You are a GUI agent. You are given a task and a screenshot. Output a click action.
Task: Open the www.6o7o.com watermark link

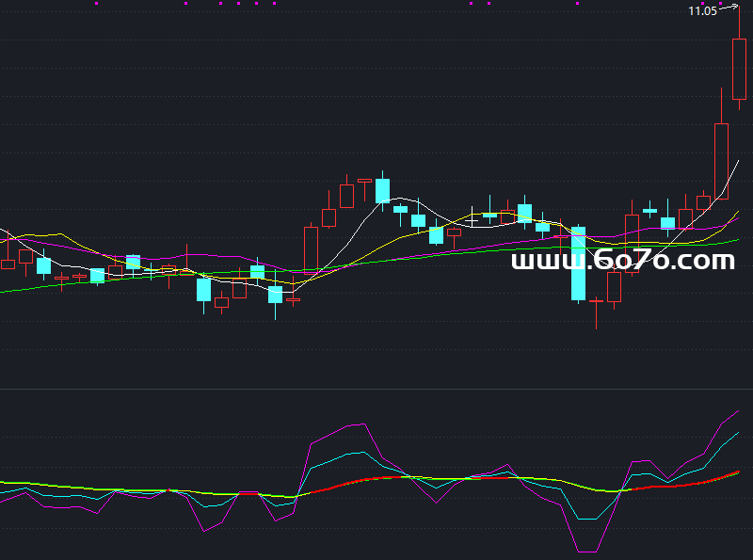(x=622, y=262)
